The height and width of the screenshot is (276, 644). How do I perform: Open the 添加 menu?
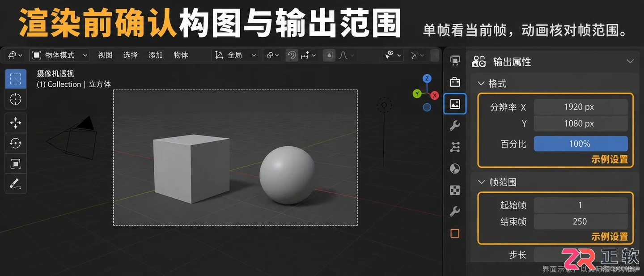156,55
